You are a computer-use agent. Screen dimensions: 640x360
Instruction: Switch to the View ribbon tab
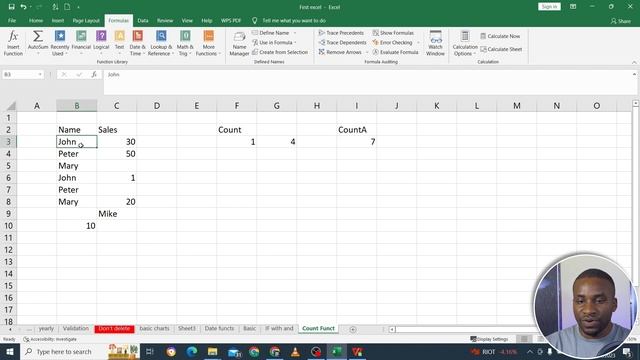(187, 20)
